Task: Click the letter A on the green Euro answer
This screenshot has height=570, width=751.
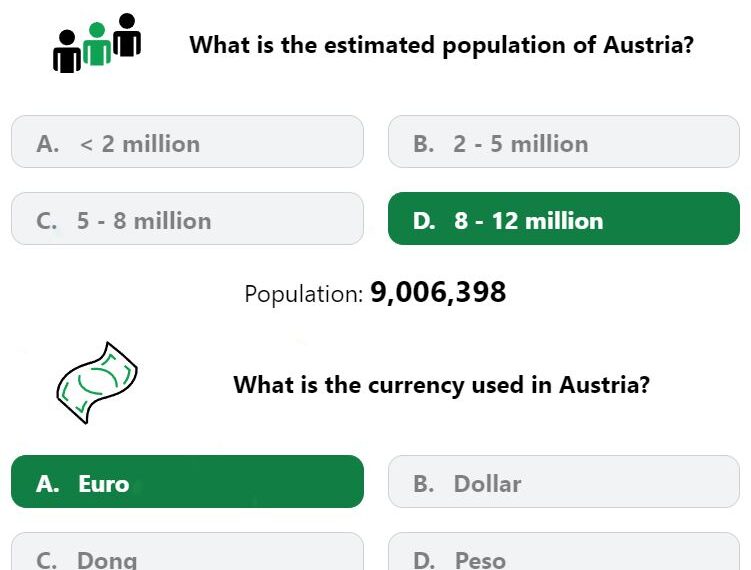Action: [x=47, y=484]
